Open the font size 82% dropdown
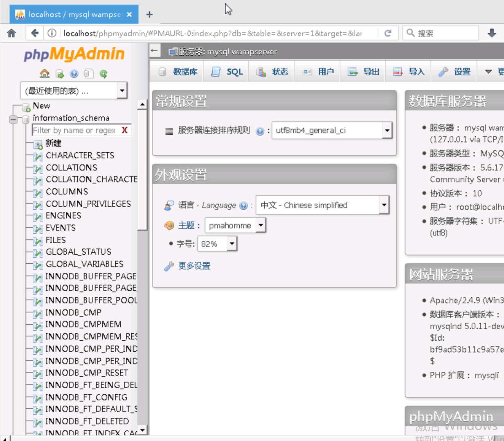 point(217,244)
